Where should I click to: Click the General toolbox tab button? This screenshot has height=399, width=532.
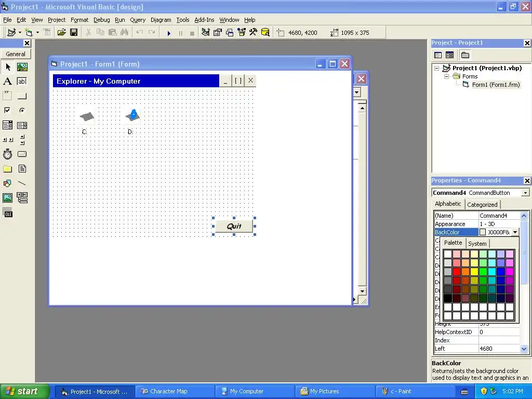point(15,54)
